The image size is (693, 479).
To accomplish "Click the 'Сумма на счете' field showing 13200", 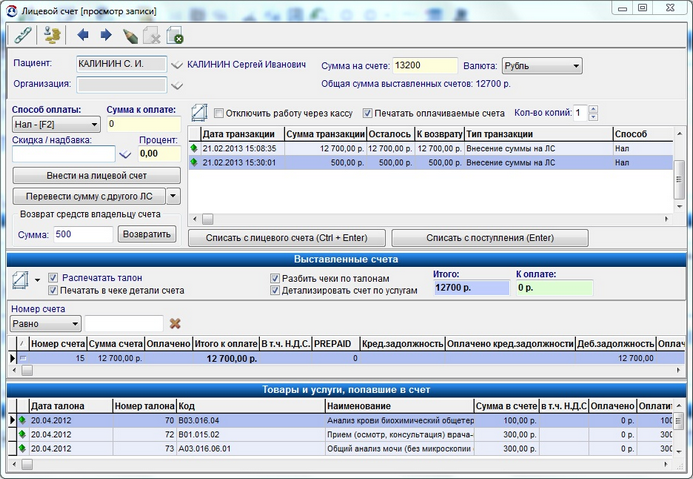I will [x=425, y=66].
